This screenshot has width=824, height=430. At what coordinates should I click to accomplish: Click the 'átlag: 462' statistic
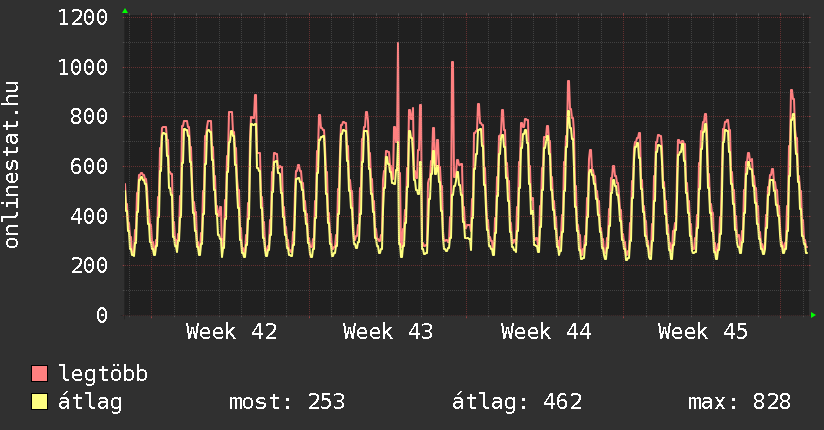(x=518, y=402)
